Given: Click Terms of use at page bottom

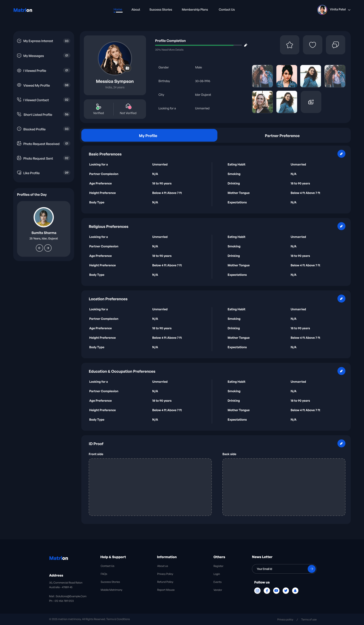Looking at the screenshot, I should click(309, 620).
